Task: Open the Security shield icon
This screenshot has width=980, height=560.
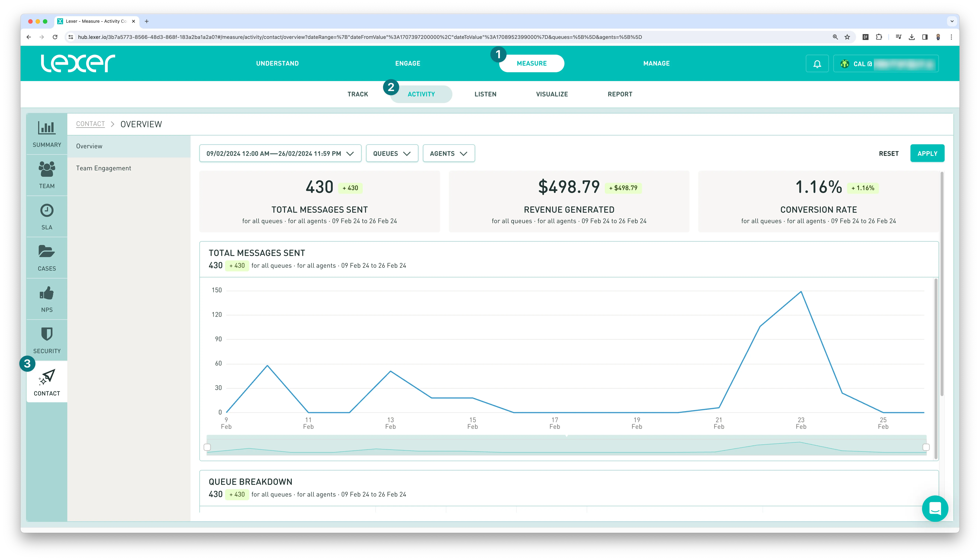Action: [47, 334]
